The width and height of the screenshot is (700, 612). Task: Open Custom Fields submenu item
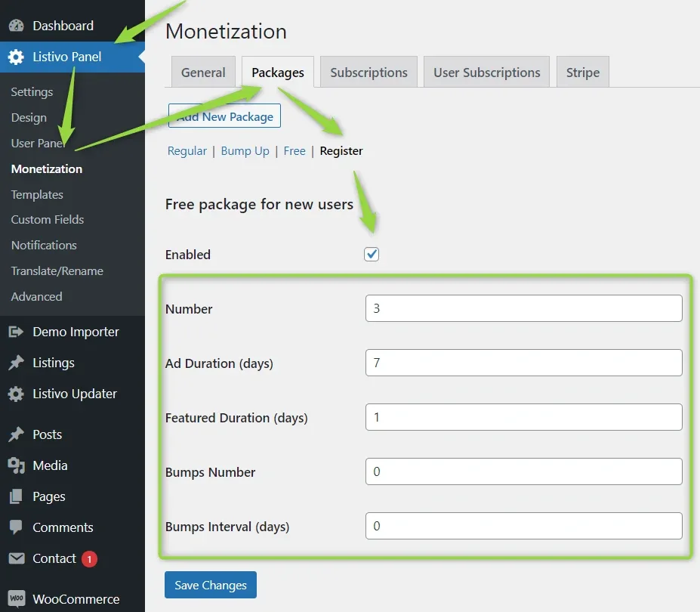pos(48,220)
